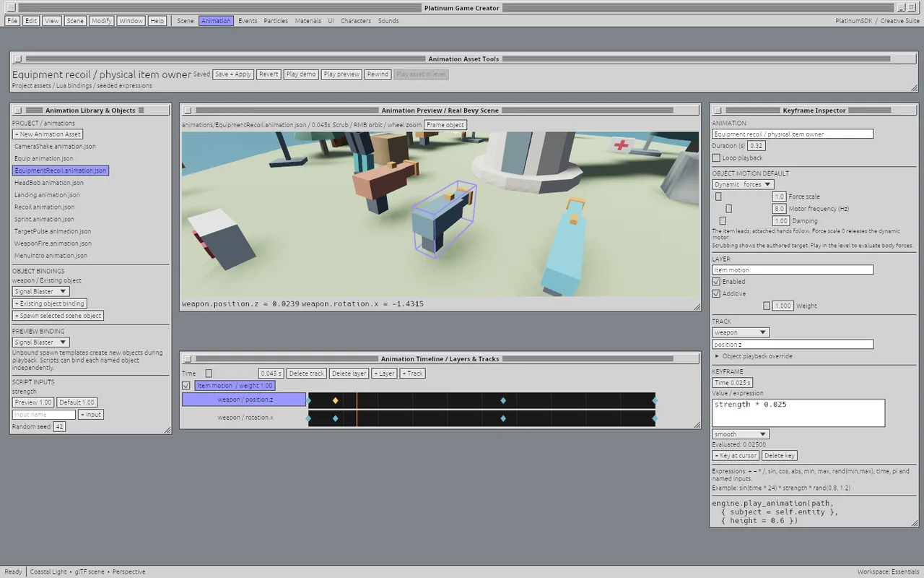Add a new layer with + Layer
The width and height of the screenshot is (924, 578).
pos(384,374)
